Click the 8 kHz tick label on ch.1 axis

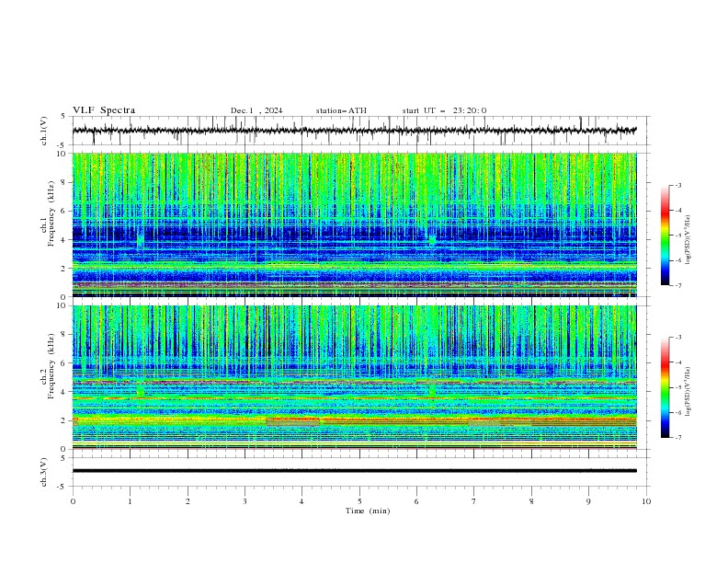(64, 182)
